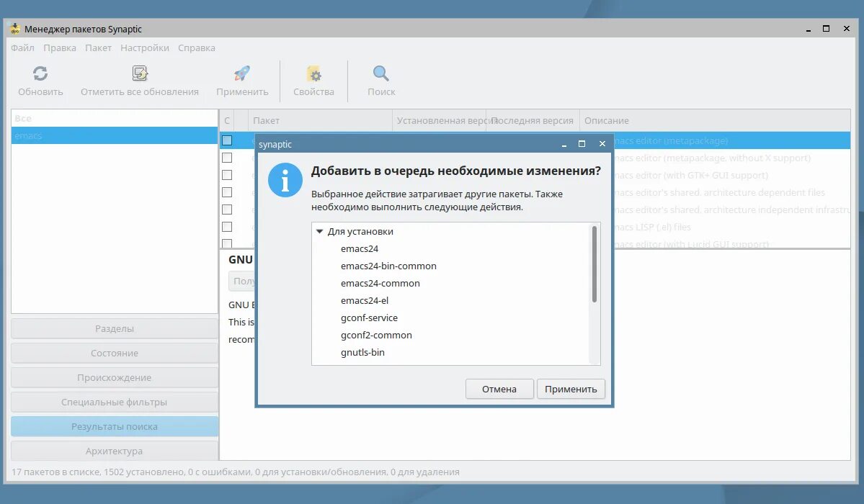Click Отмена button in dialog

click(499, 389)
